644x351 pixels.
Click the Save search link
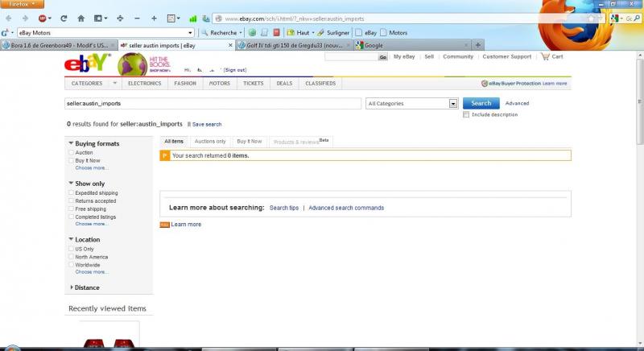coord(207,125)
